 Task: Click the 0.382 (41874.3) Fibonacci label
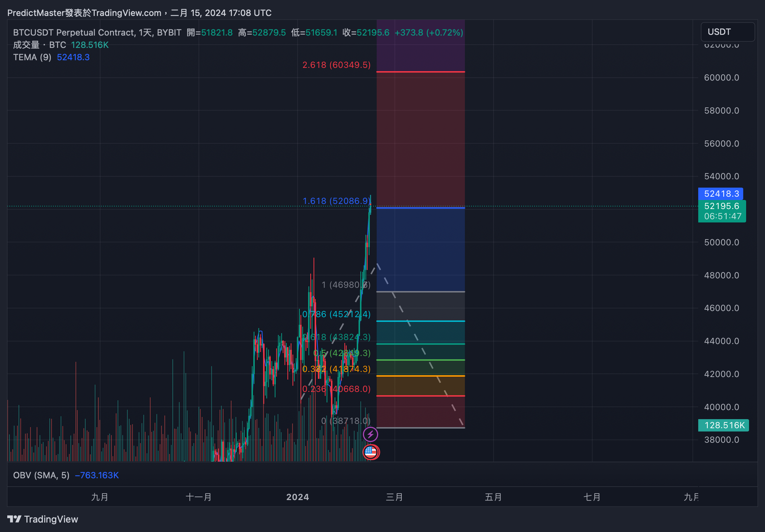click(336, 369)
